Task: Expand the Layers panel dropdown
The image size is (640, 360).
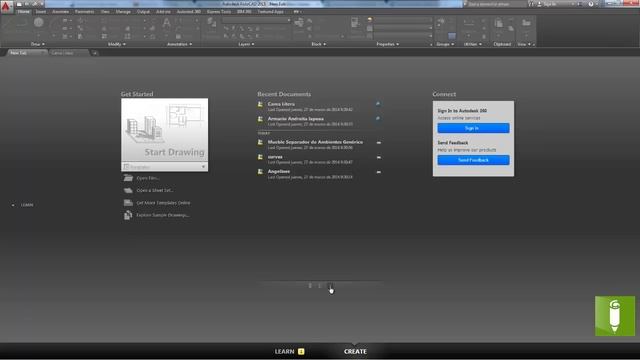Action: (246, 44)
